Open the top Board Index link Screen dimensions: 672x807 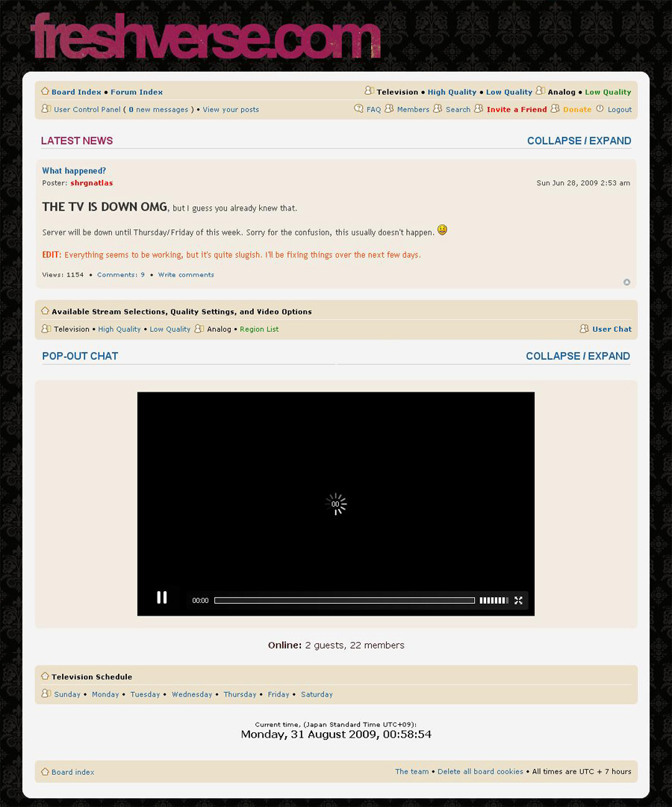coord(76,92)
